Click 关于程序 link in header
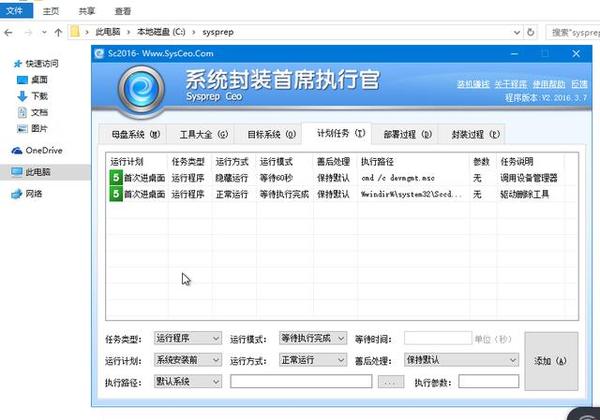The image size is (600, 420). 510,84
